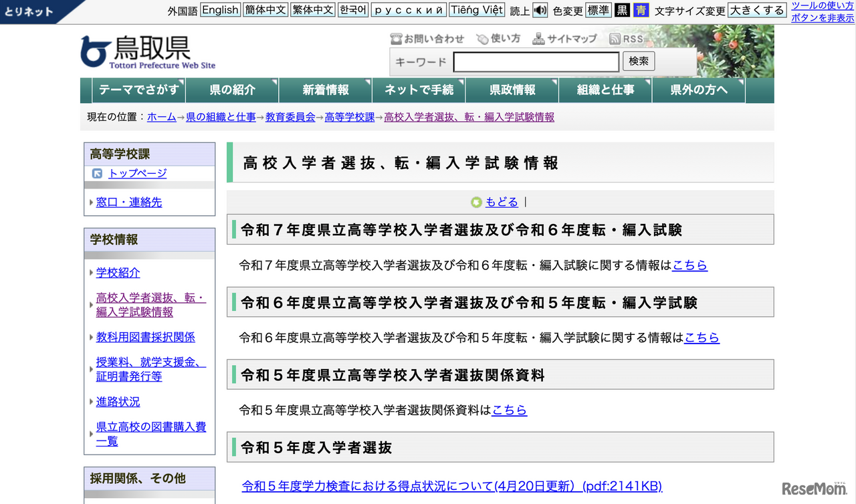Expand the テーマでさがす navigation menu

click(x=139, y=90)
